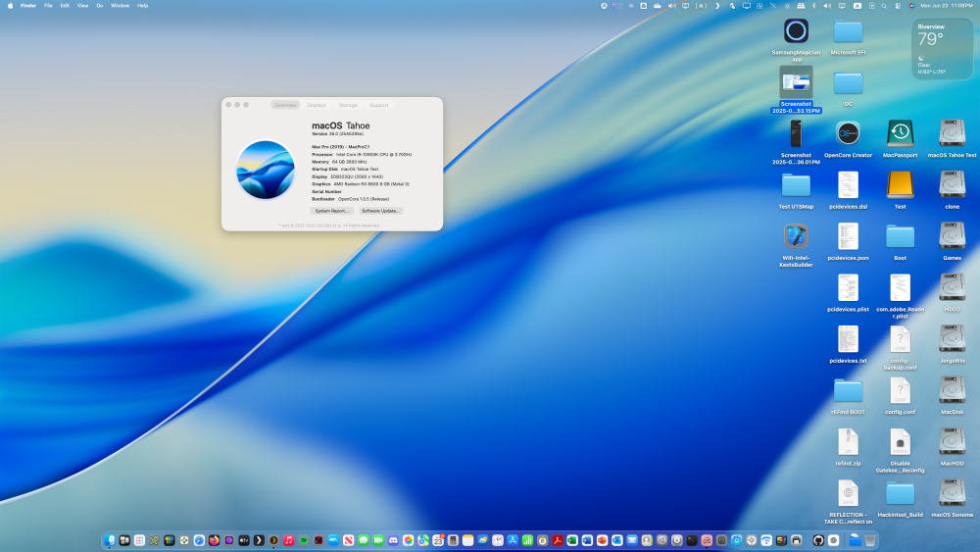This screenshot has height=552, width=980.
Task: Click the date and time in menu bar
Action: pyautogui.click(x=947, y=6)
